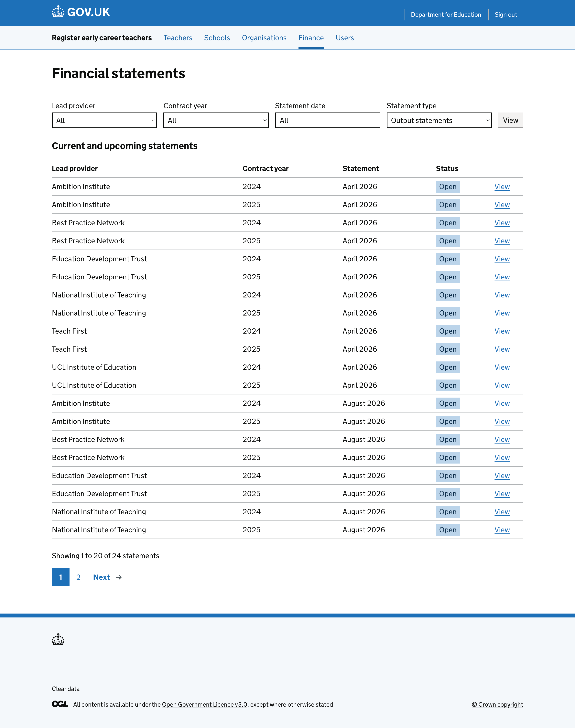Viewport: 575px width, 728px height.
Task: View Ambition Institute 2025 August 2026 statement
Action: tap(502, 421)
